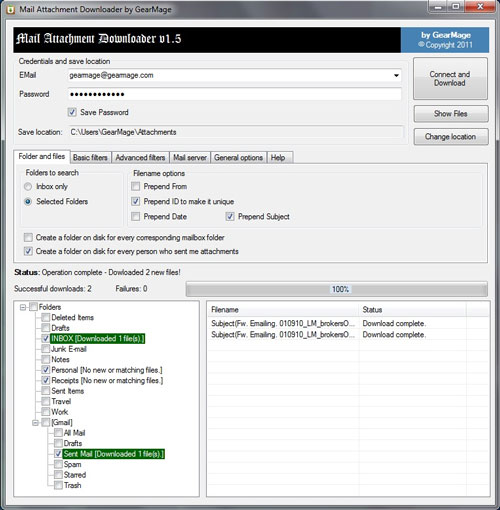
Task: Uncheck the Prepend Subject option
Action: [x=230, y=217]
